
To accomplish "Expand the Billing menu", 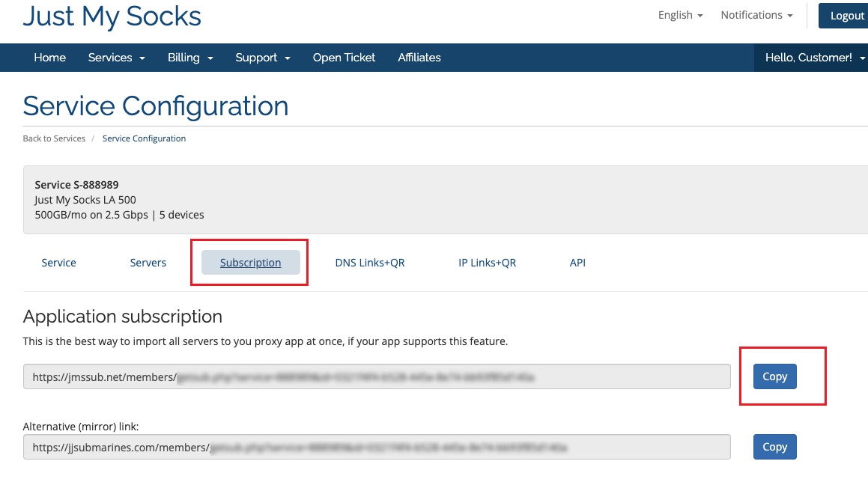I will pos(190,58).
